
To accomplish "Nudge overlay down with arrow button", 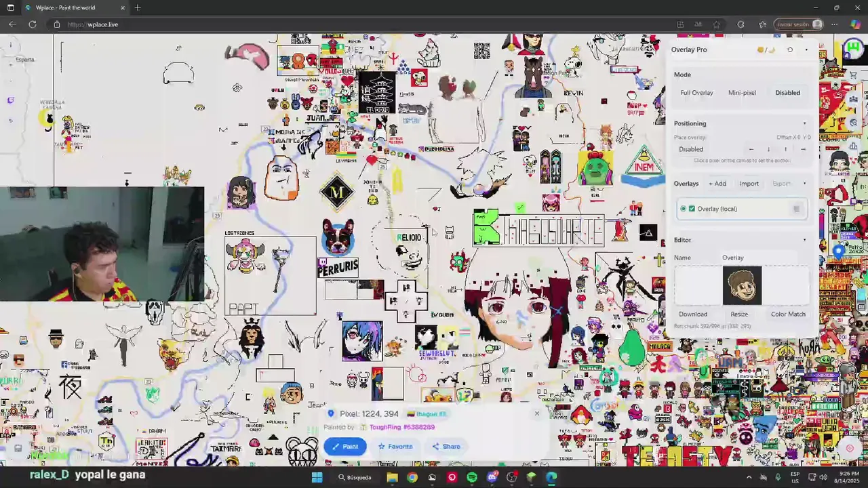I will tap(768, 149).
